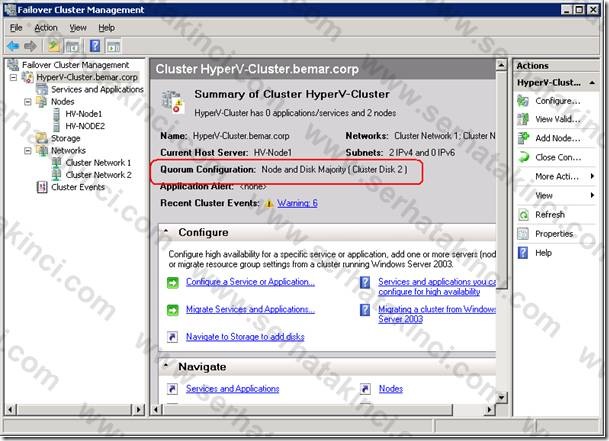Screen dimensions: 609x441
Task: Collapse the Configure section
Action: [x=166, y=231]
